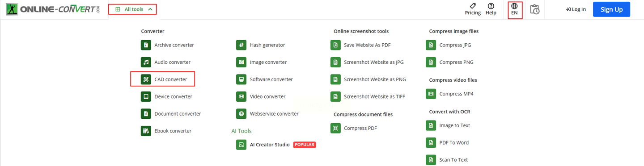Click the Log In link
The height and width of the screenshot is (166, 644).
(x=576, y=9)
